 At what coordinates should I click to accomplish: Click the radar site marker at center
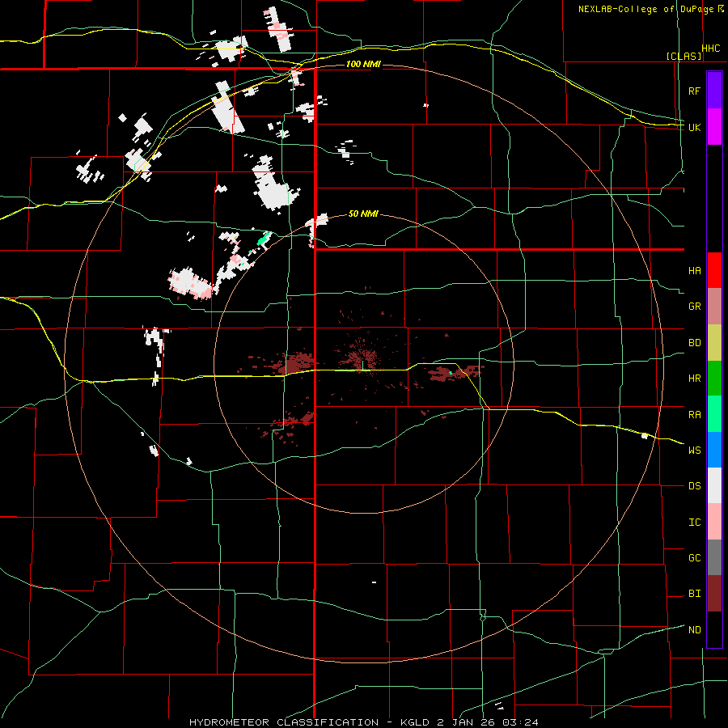[x=362, y=366]
